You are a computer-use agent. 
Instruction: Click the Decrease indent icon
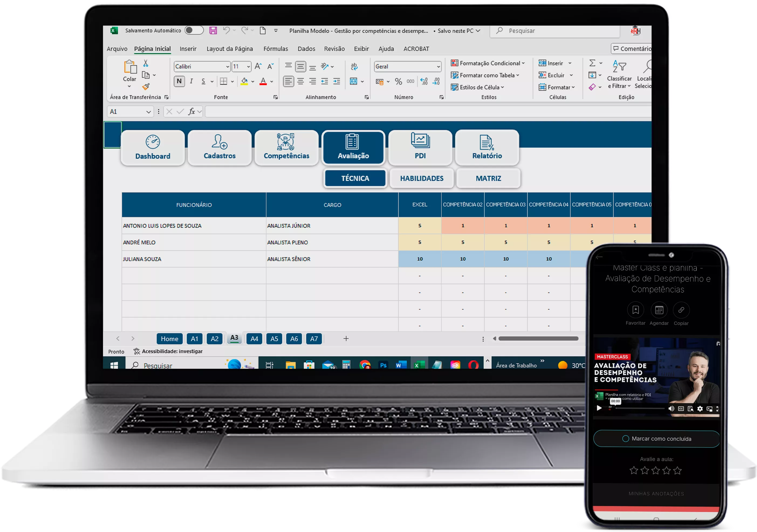click(x=325, y=81)
